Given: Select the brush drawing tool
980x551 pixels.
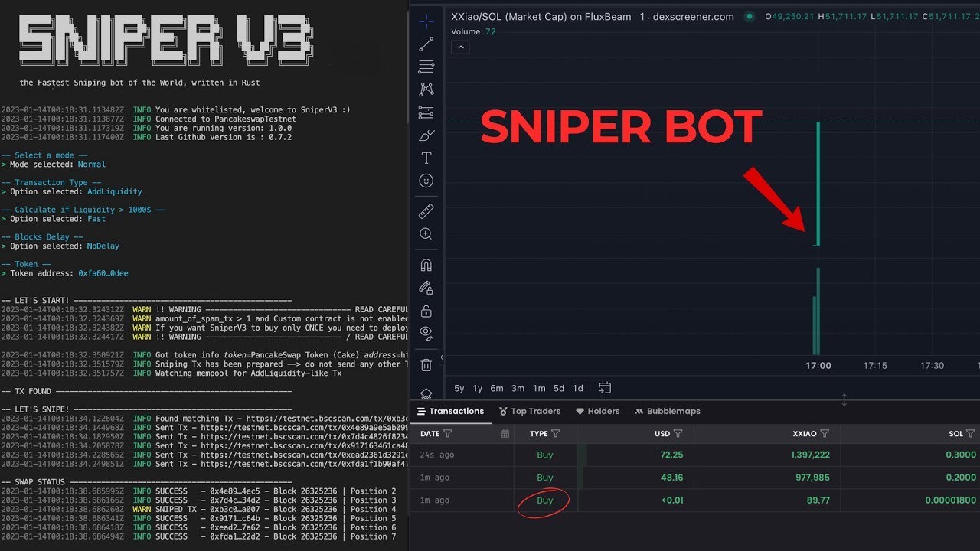Looking at the screenshot, I should point(426,135).
